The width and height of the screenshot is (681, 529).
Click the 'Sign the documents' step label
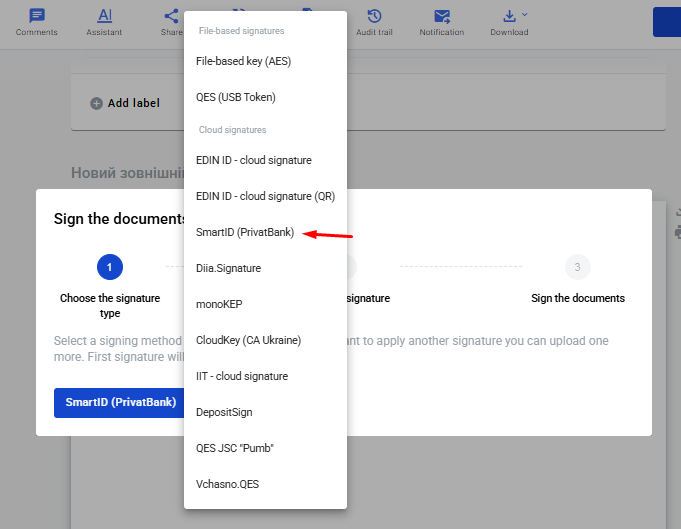578,298
